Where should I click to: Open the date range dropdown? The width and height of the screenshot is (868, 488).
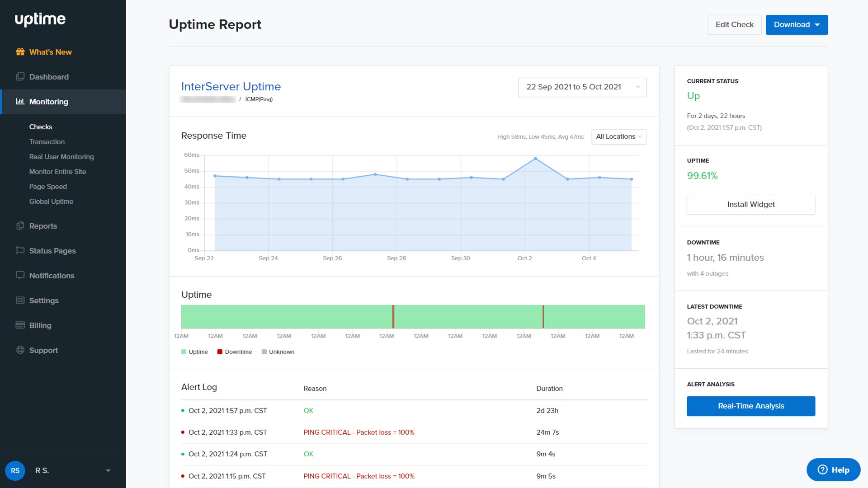coord(582,87)
